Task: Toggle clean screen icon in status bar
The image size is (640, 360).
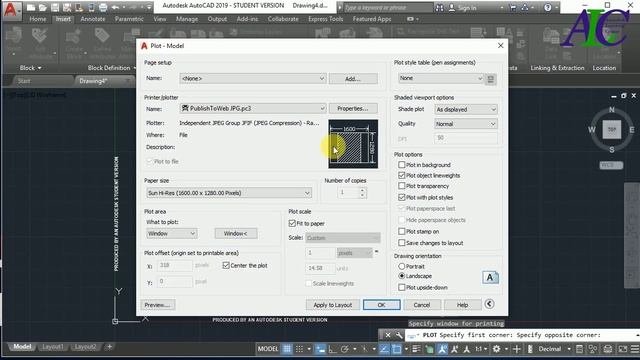Action: 623,349
